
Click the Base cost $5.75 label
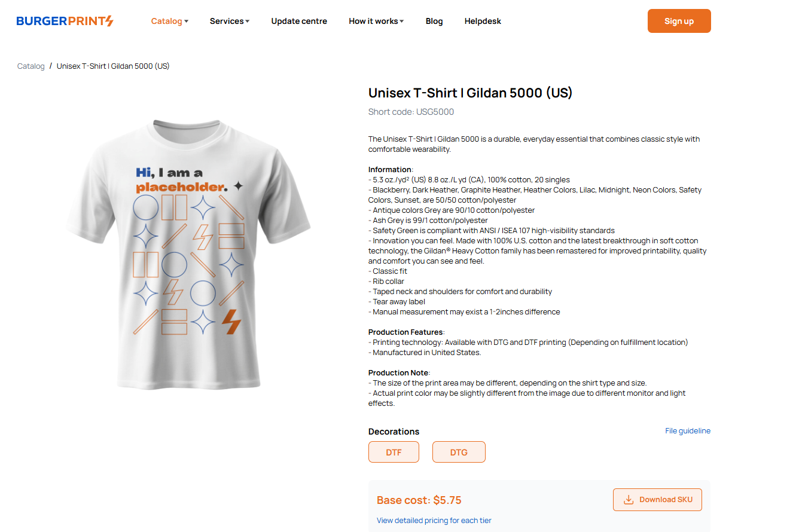tap(419, 500)
